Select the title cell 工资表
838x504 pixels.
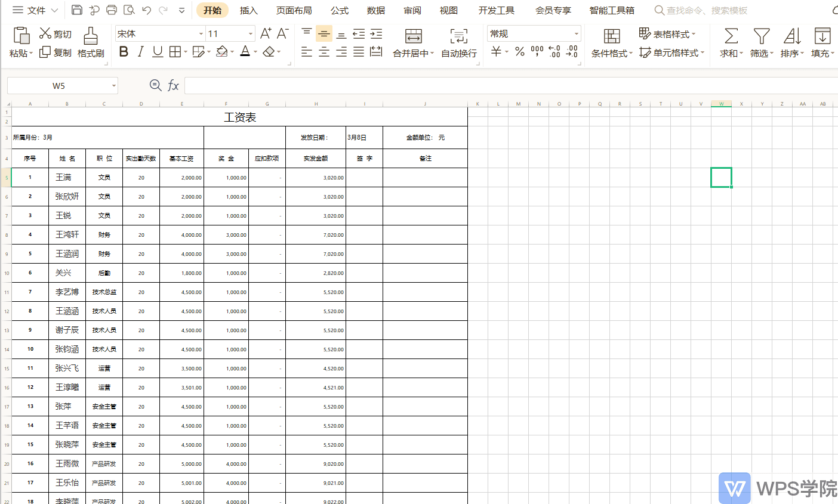pos(240,117)
